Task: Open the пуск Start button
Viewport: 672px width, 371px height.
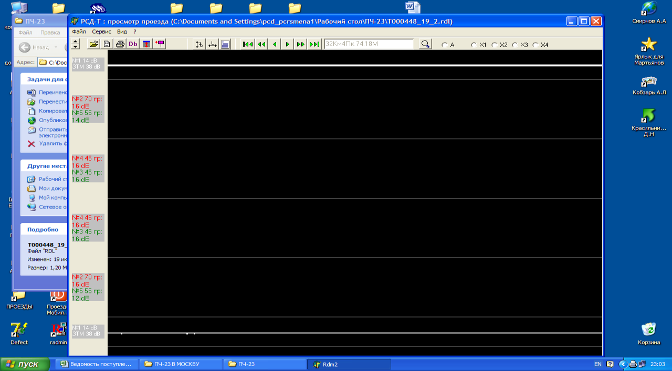Action: click(24, 364)
